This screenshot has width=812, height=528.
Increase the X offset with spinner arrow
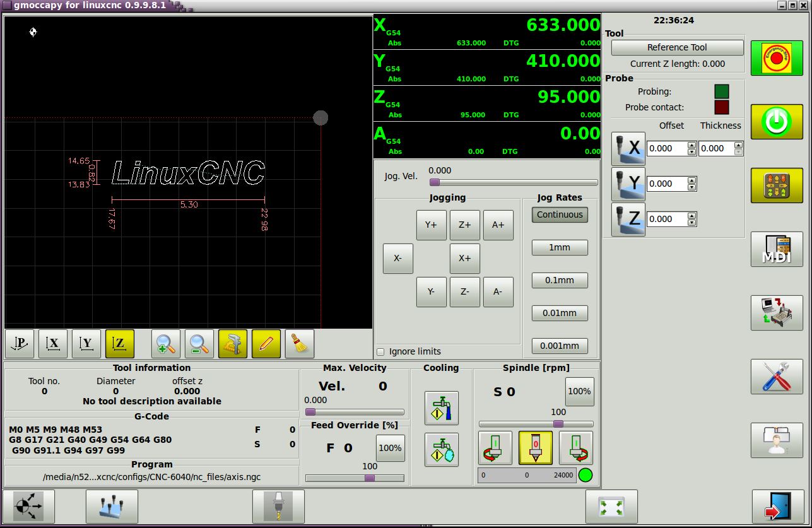691,145
